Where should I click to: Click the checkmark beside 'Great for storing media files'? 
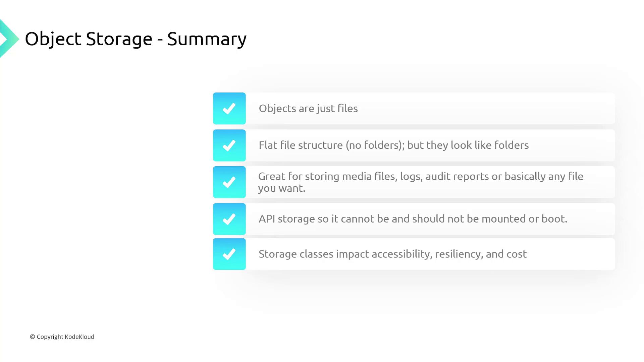coord(229,182)
